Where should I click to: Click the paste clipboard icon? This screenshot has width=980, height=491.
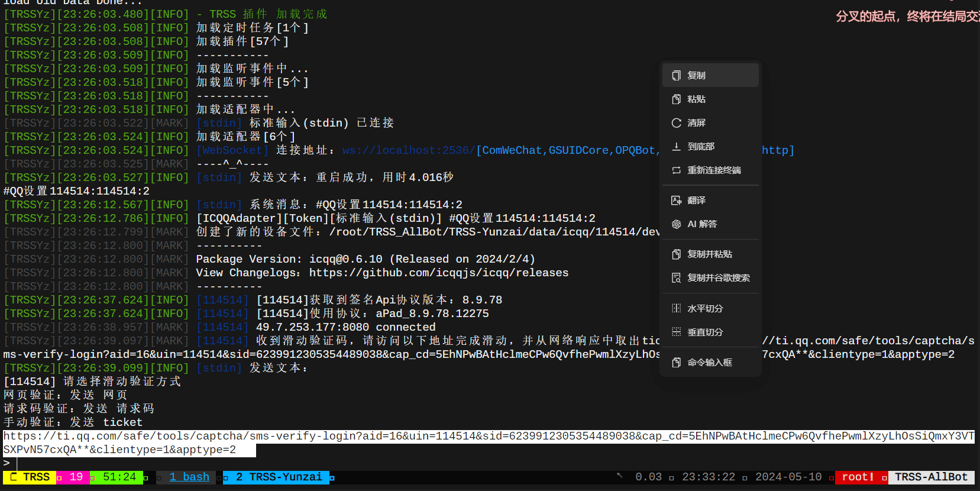tap(677, 99)
